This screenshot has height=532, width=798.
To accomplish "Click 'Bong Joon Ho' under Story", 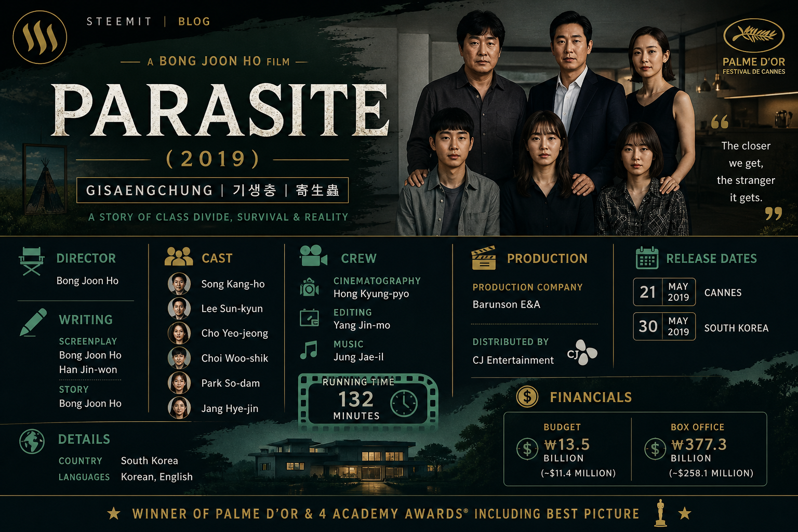I will [90, 403].
